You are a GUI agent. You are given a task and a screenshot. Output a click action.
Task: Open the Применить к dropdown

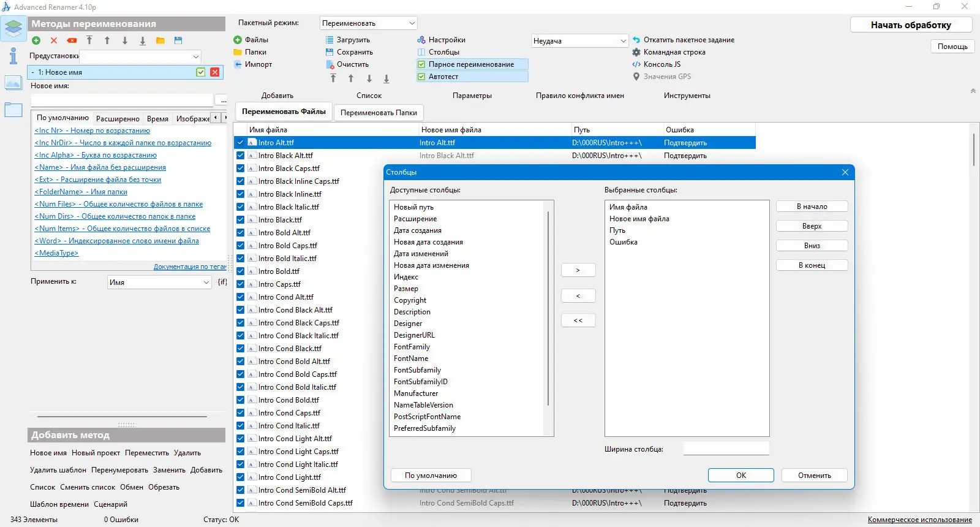point(159,282)
